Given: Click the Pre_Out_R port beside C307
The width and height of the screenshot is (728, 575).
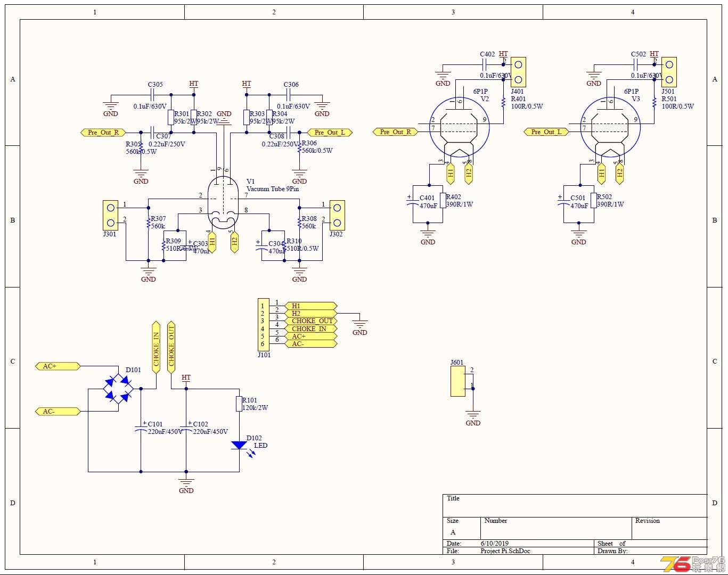Looking at the screenshot, I should coord(103,133).
